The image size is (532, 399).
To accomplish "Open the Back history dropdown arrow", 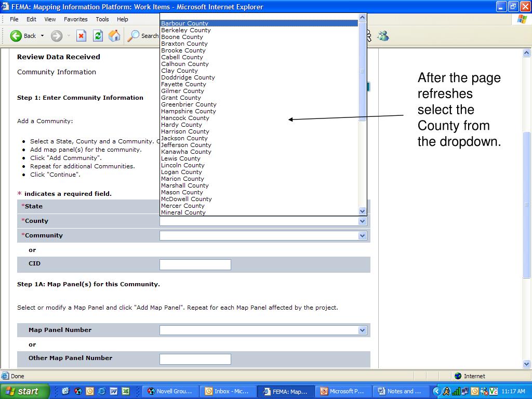I will click(x=43, y=36).
